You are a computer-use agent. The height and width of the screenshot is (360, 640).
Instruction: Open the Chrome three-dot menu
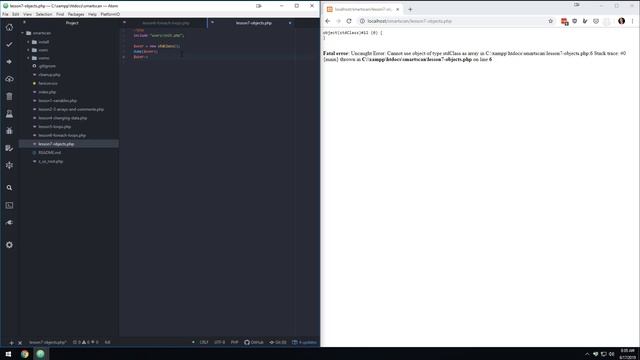[633, 21]
